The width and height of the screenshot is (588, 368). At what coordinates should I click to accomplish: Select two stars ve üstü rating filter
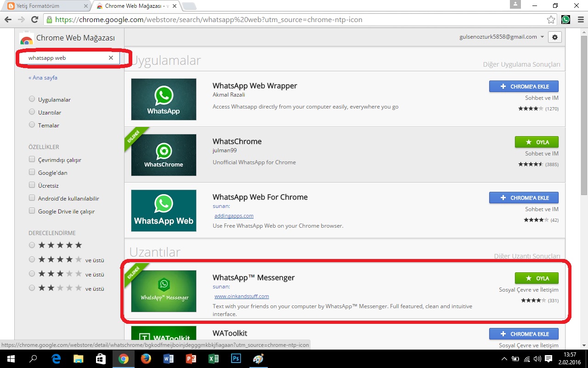[32, 288]
